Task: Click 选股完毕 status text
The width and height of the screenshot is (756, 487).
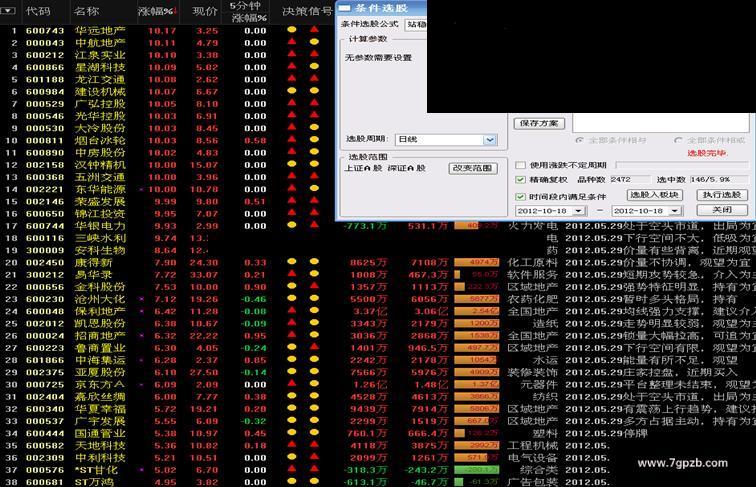Action: (x=707, y=153)
